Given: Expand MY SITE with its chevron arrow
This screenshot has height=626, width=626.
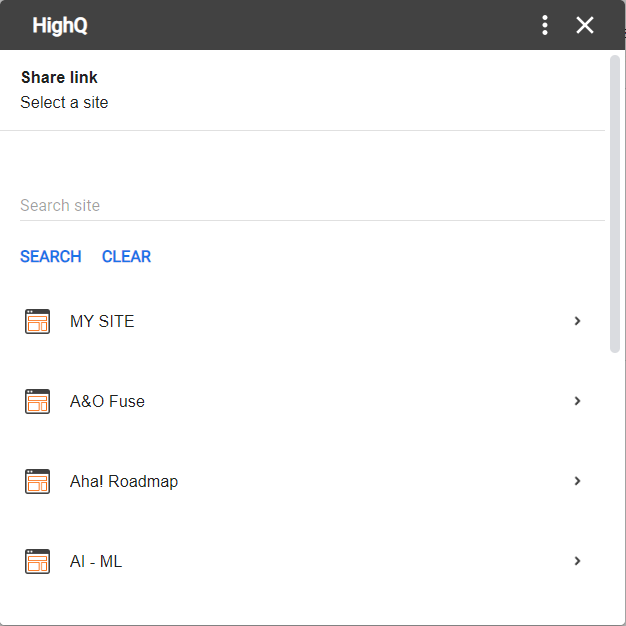Looking at the screenshot, I should tap(577, 321).
